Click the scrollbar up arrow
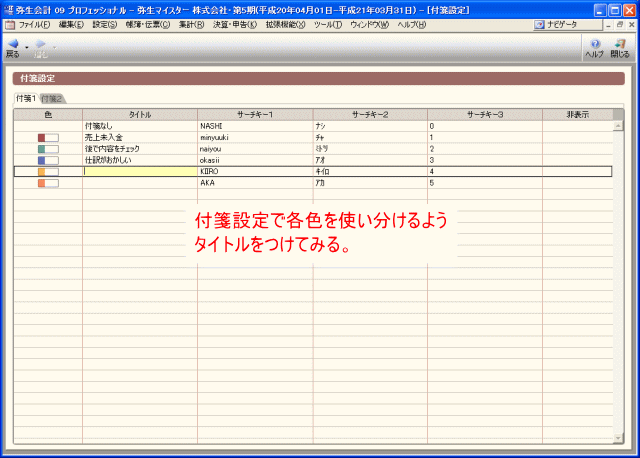The width and height of the screenshot is (640, 458). point(618,126)
